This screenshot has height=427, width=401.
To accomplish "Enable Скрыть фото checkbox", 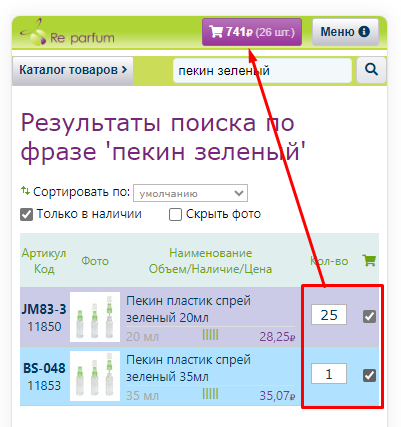I will (x=175, y=215).
